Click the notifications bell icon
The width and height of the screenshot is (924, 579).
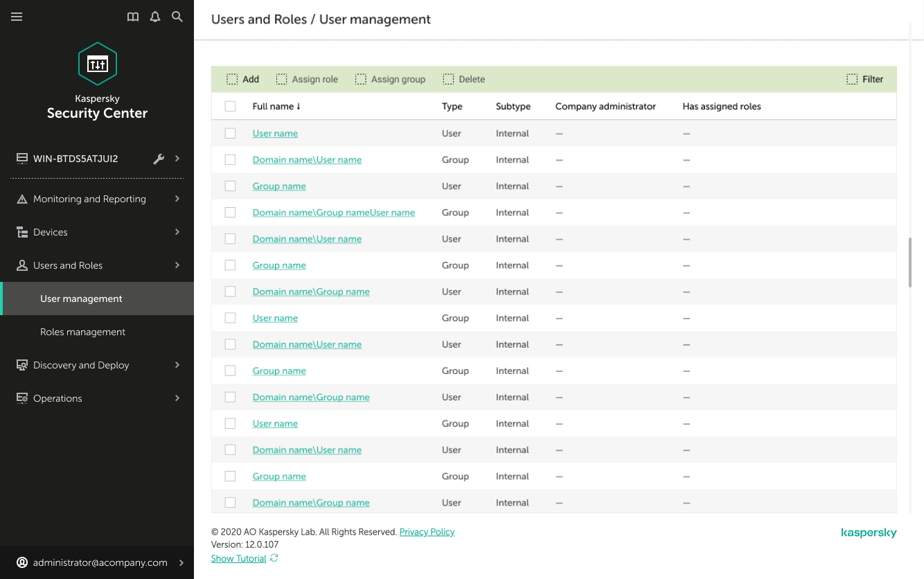(155, 17)
